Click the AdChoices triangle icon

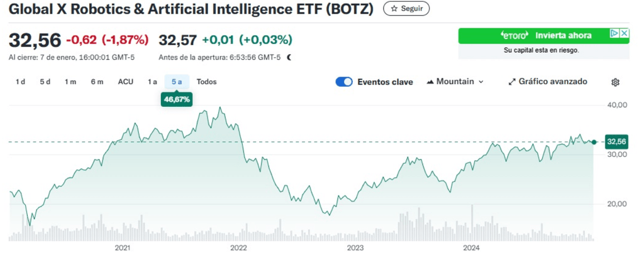pyautogui.click(x=614, y=34)
